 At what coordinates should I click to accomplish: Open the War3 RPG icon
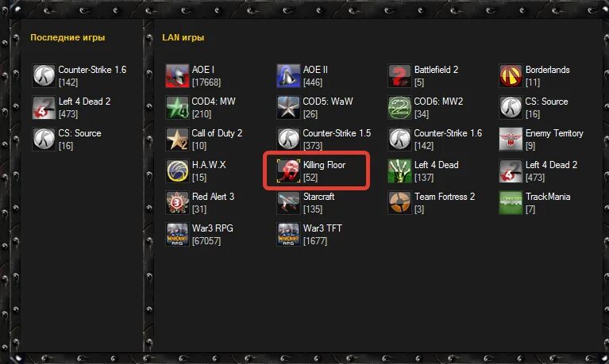tap(177, 234)
